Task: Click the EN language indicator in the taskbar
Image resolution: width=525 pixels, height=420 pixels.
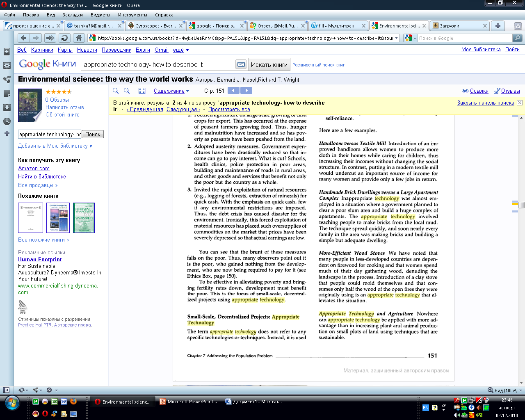Action: point(425,408)
